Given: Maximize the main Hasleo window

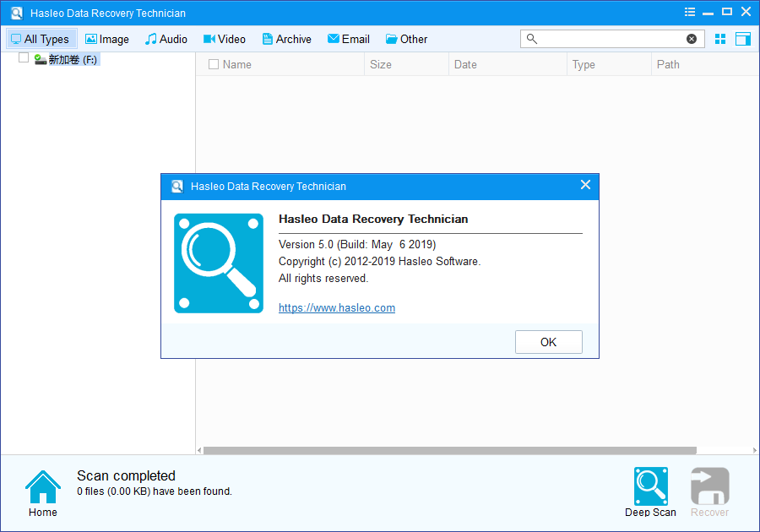Looking at the screenshot, I should pyautogui.click(x=727, y=12).
